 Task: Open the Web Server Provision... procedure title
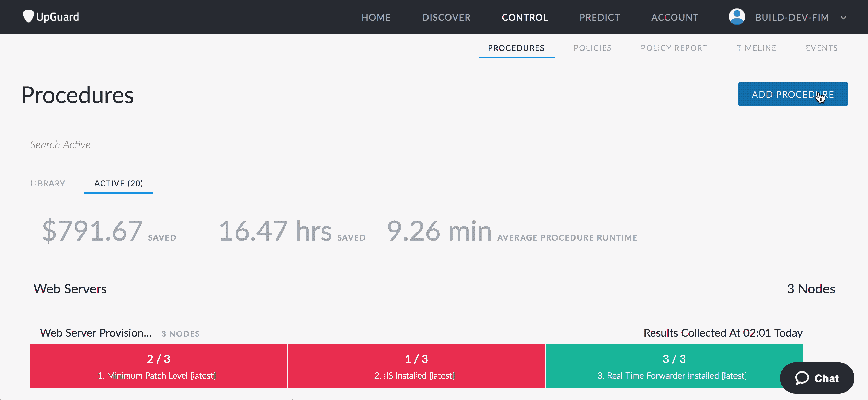[x=96, y=333]
